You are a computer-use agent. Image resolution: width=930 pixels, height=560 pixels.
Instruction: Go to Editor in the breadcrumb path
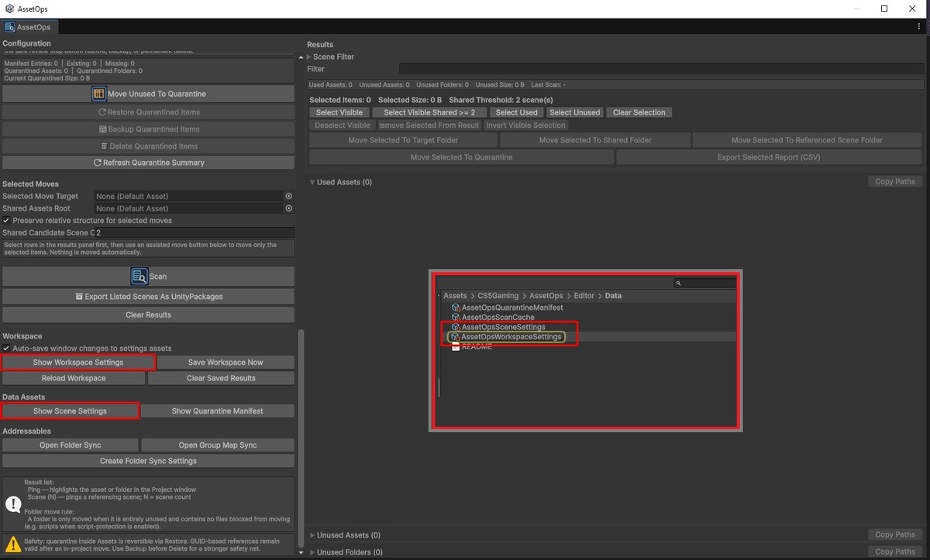click(584, 296)
